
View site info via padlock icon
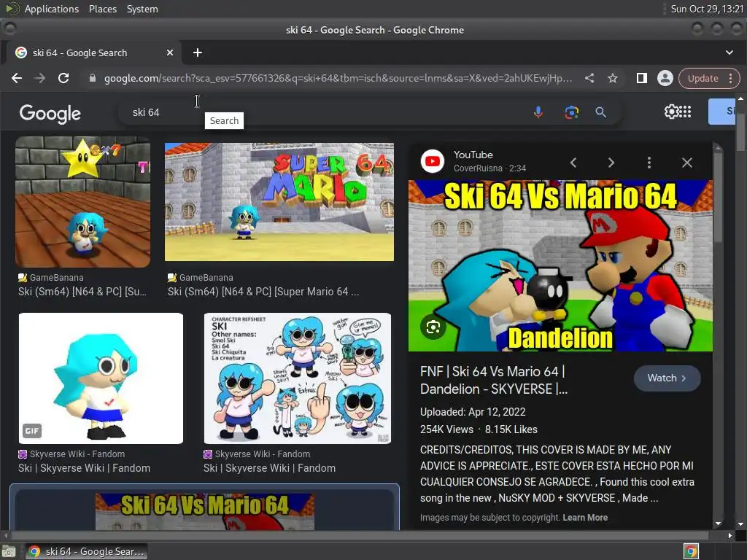point(93,78)
